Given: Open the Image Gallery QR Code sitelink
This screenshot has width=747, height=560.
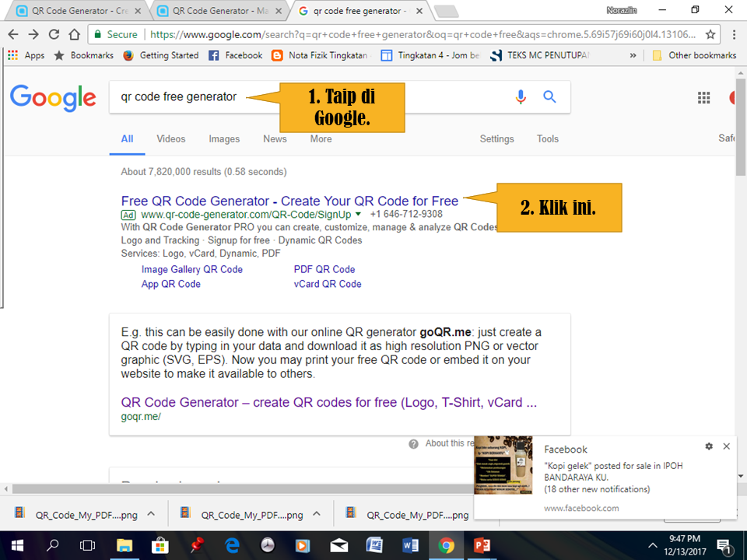Looking at the screenshot, I should 192,270.
